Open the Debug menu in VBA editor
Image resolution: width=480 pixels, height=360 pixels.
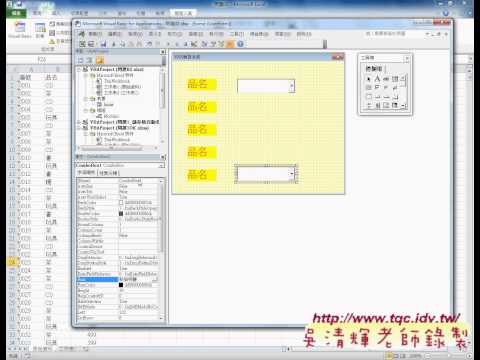coord(196,34)
